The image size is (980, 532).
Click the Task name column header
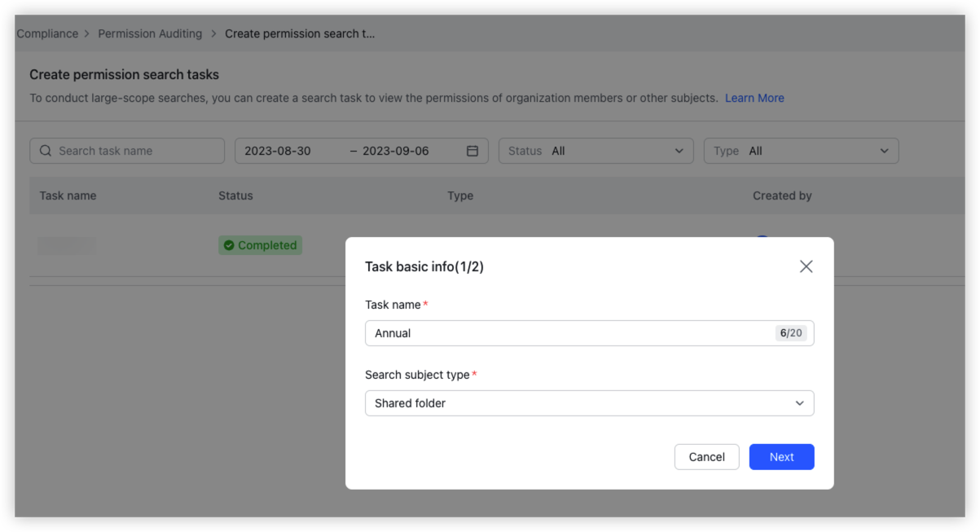67,196
